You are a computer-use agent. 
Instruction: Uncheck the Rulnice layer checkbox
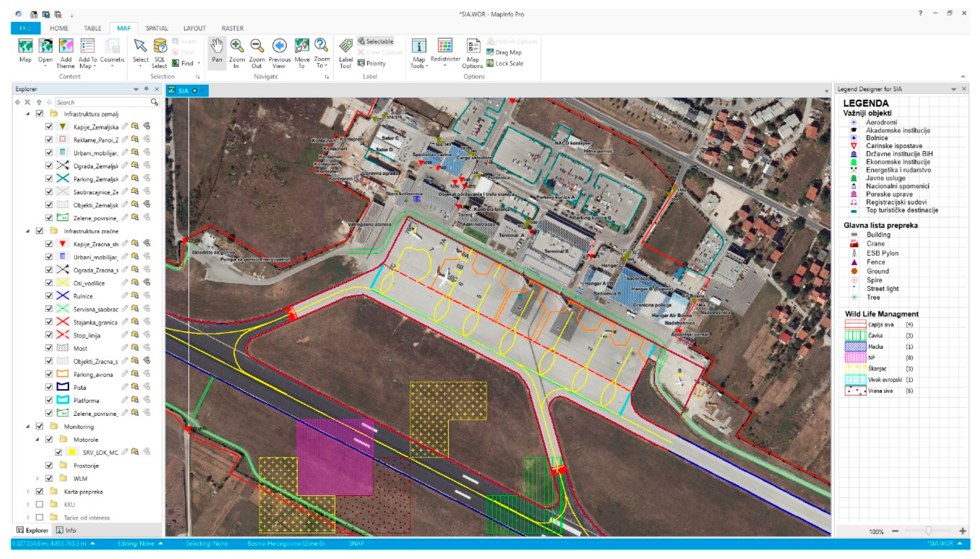click(x=49, y=296)
